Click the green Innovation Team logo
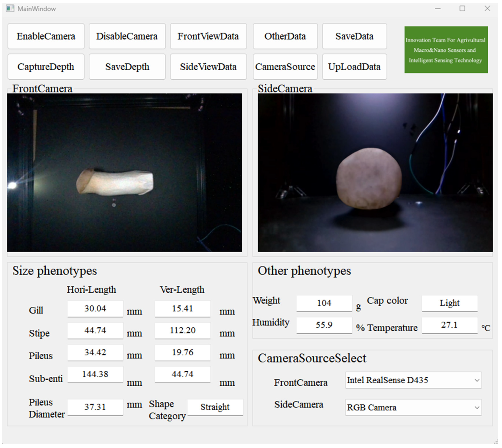 (446, 50)
